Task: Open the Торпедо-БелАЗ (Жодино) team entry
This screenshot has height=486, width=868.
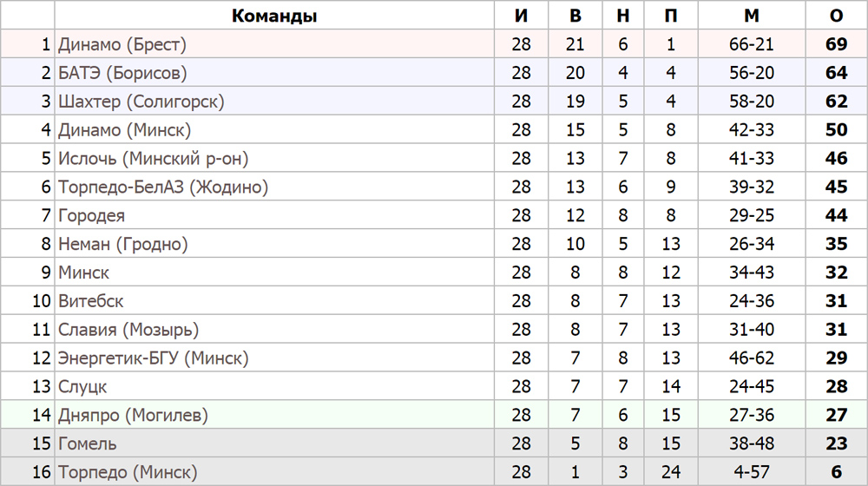Action: [x=163, y=187]
